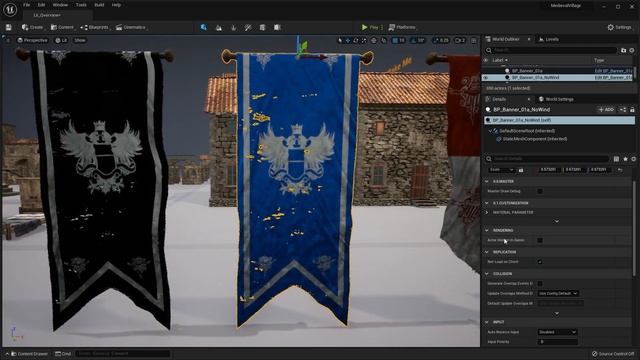640x360 pixels.
Task: Switch to Foliage mode icon
Action: [233, 27]
